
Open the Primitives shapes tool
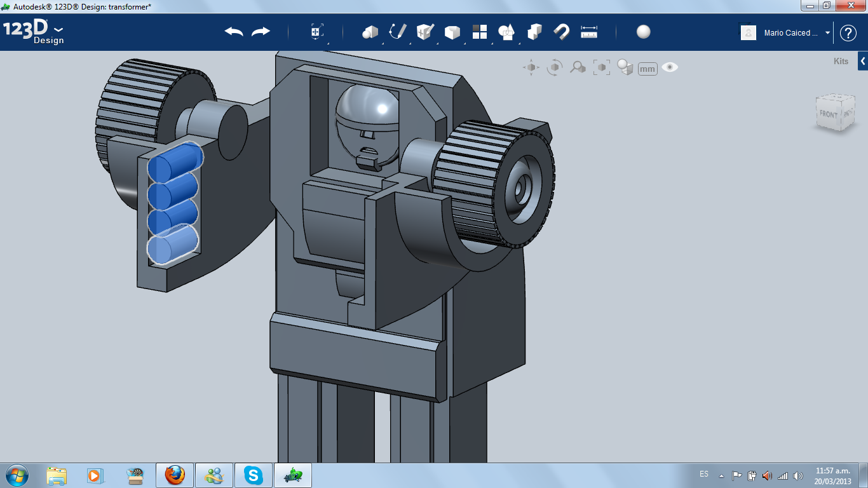coord(370,32)
